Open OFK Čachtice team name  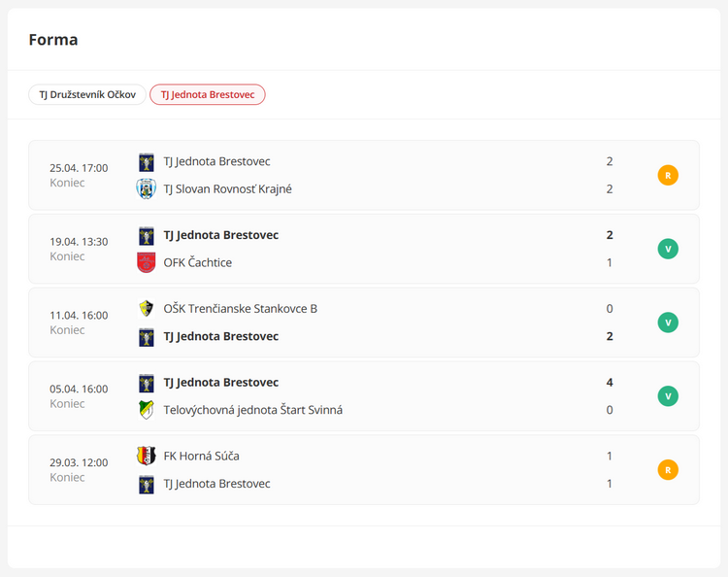[x=197, y=262]
